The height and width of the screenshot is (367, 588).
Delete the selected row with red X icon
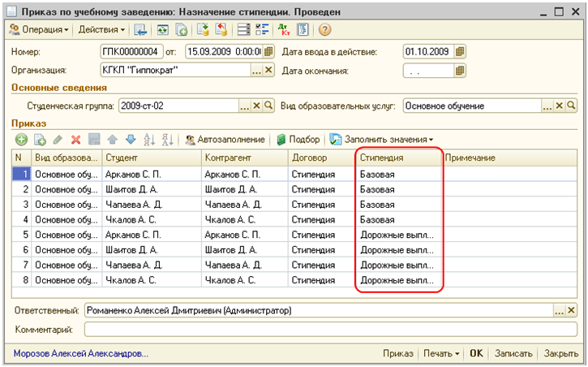click(x=75, y=140)
